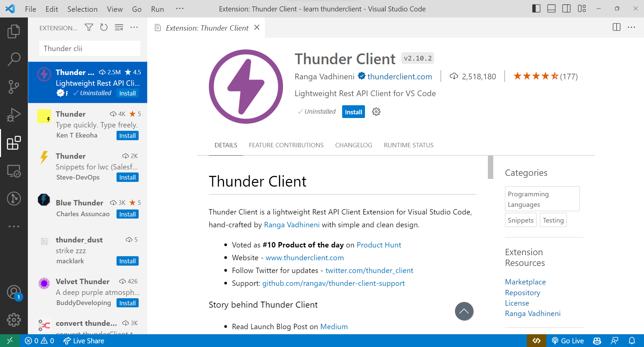Image resolution: width=644 pixels, height=347 pixels.
Task: Switch to Changelog tab
Action: 354,145
